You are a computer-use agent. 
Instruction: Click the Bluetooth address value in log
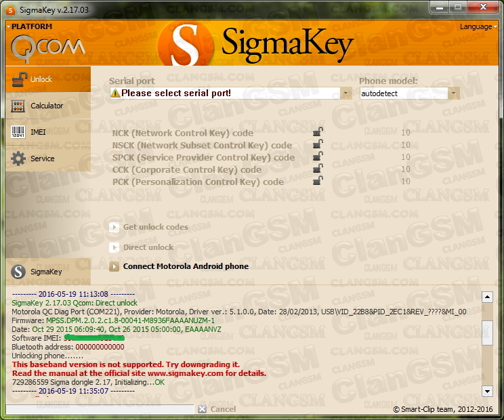pos(100,347)
